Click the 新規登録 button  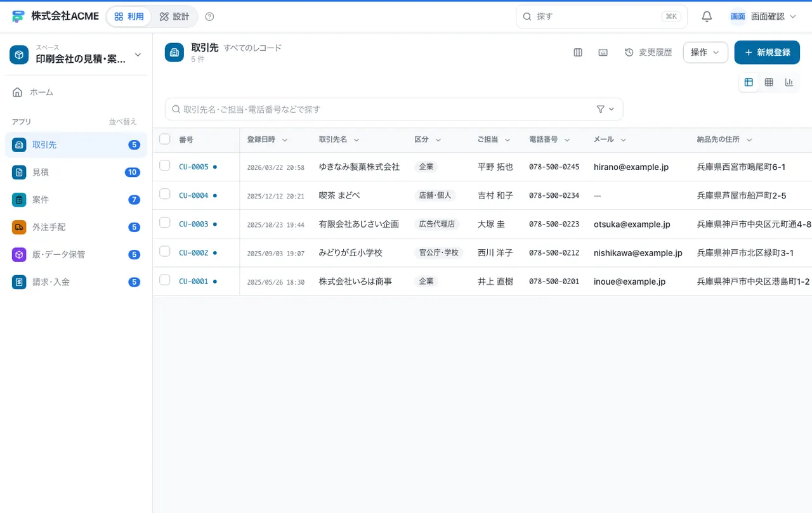767,53
